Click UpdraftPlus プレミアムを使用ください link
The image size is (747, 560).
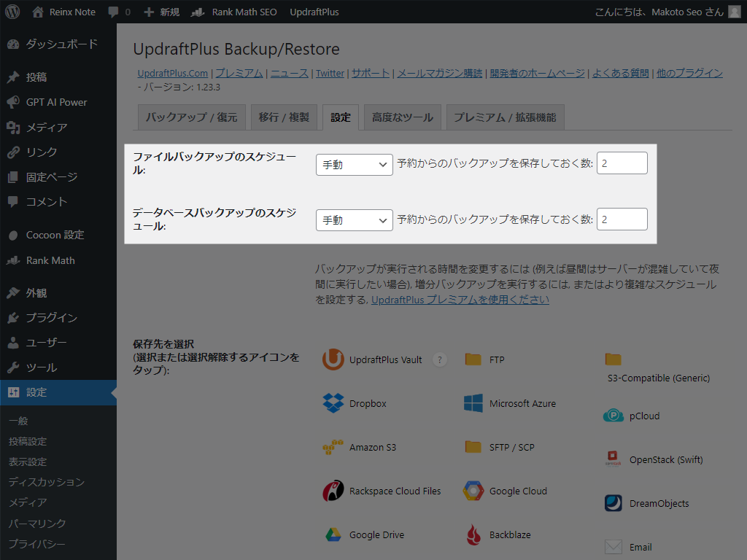pos(460,300)
